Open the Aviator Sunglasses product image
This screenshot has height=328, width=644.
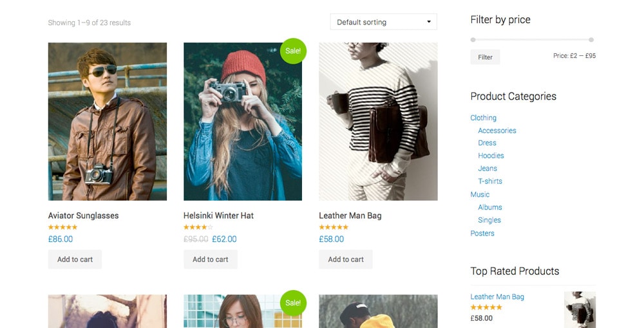point(107,122)
